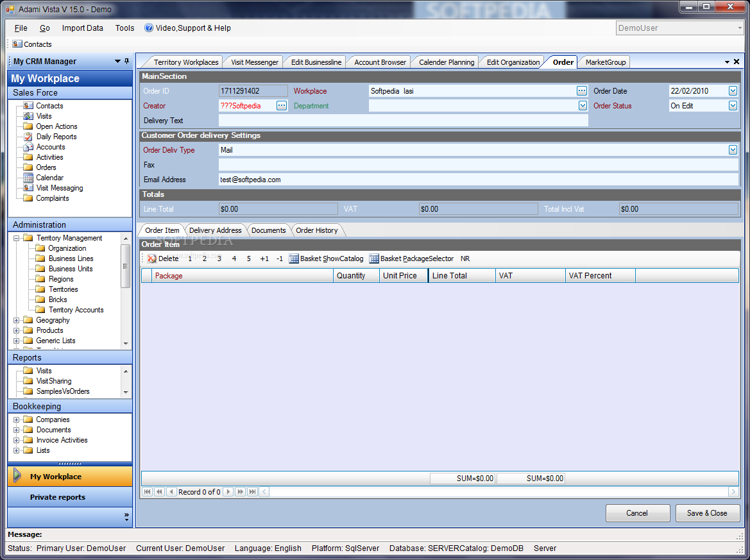Open the Calendar item
Viewport: 750px width, 560px height.
click(x=50, y=178)
